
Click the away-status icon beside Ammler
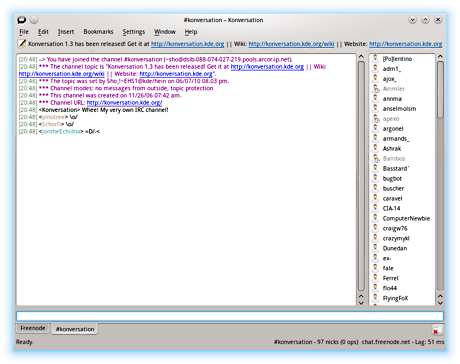pos(376,89)
